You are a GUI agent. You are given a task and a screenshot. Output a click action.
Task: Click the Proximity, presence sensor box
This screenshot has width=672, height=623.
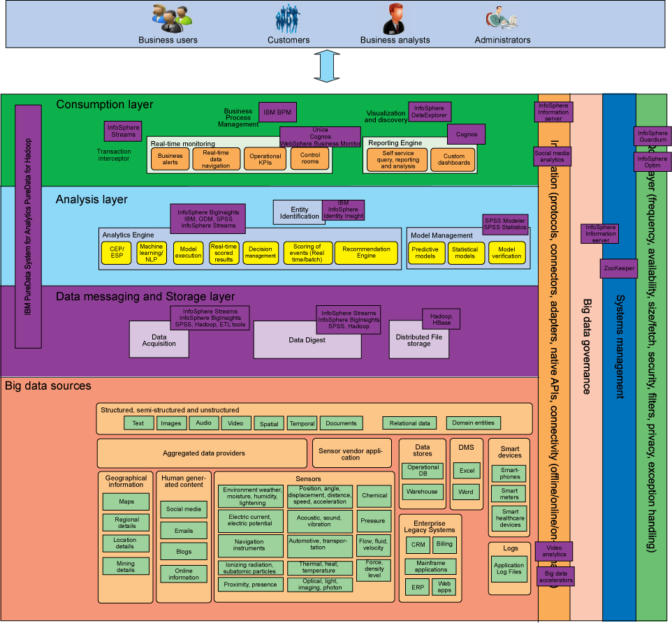pos(251,585)
